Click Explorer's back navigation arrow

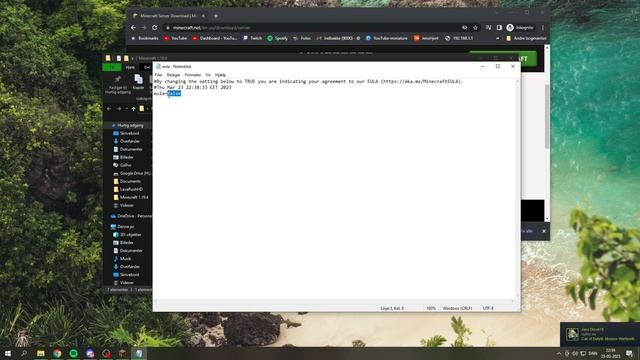[109, 109]
